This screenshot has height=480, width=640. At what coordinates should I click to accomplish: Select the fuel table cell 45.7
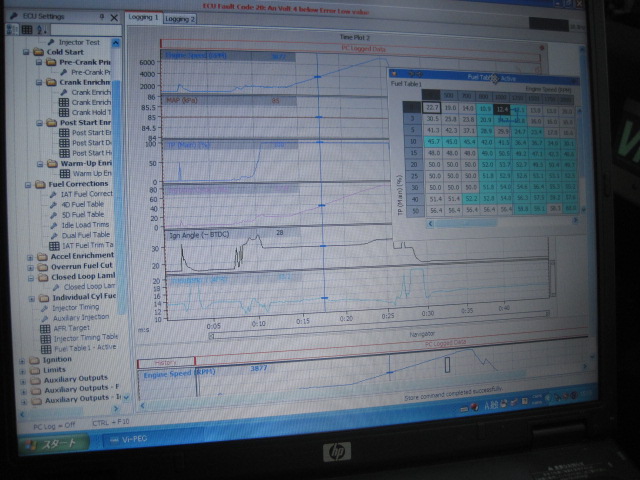433,141
